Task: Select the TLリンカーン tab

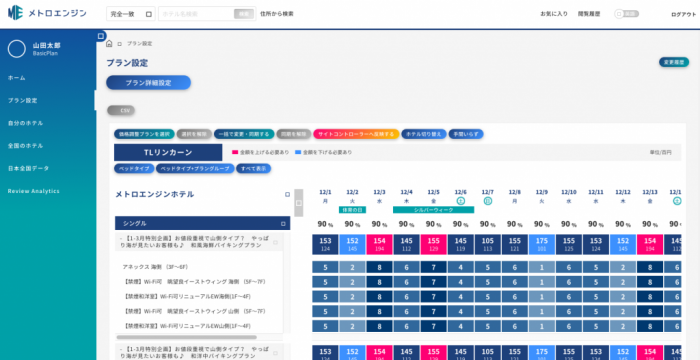Action: [x=168, y=152]
